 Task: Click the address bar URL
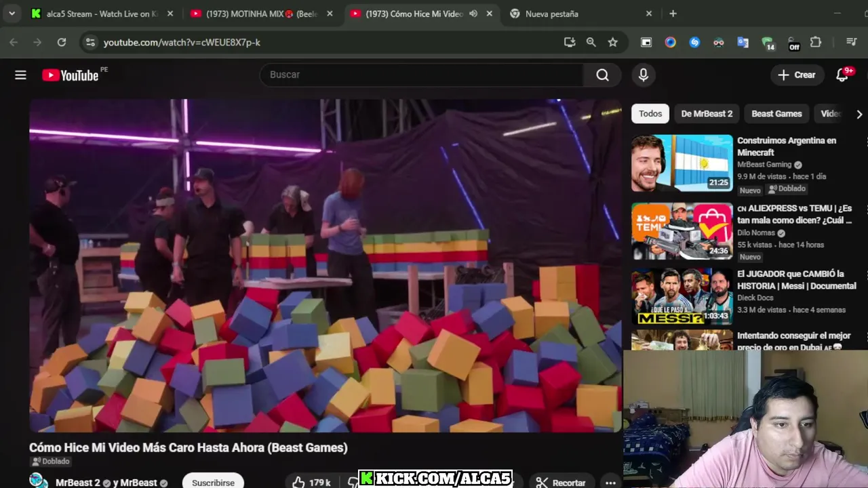point(182,42)
